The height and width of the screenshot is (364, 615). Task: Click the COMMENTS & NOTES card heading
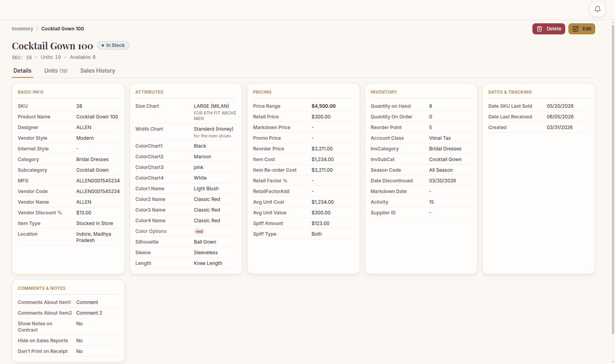click(42, 288)
